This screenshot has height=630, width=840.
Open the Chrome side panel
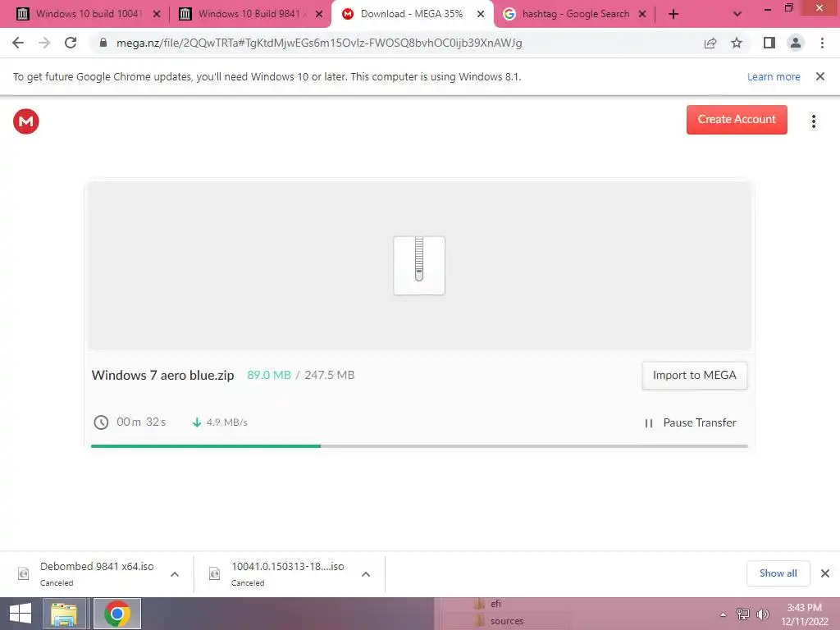(769, 43)
